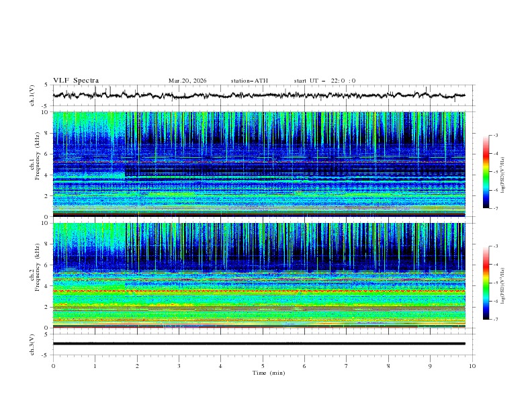Click the 'start UT = 22:0 :0' text
This screenshot has height=411, width=532.
coord(324,81)
